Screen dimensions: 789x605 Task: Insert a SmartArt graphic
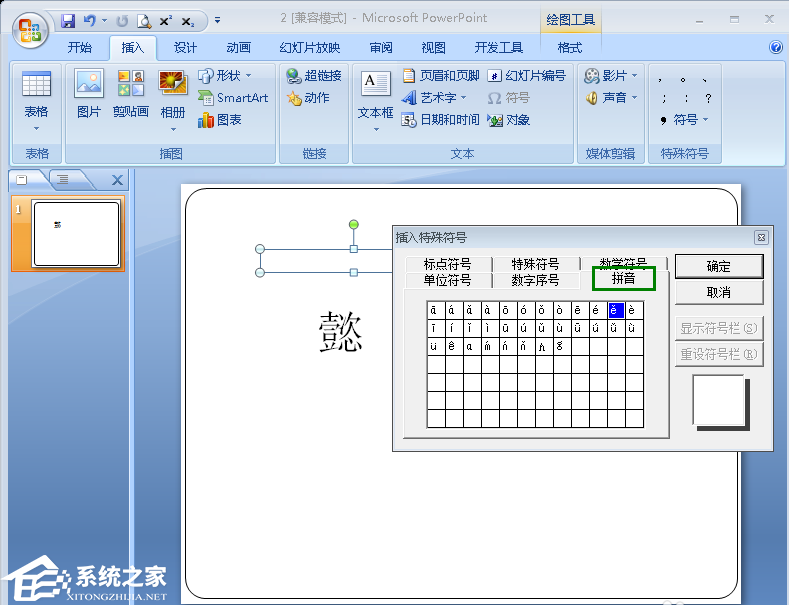tap(233, 98)
